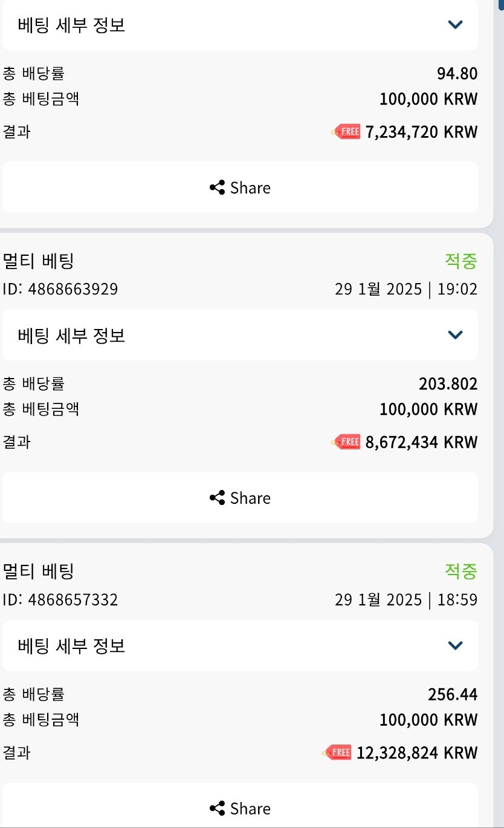Expand 베팅 세부 정보 chevron above the 94.80 odds

point(455,25)
